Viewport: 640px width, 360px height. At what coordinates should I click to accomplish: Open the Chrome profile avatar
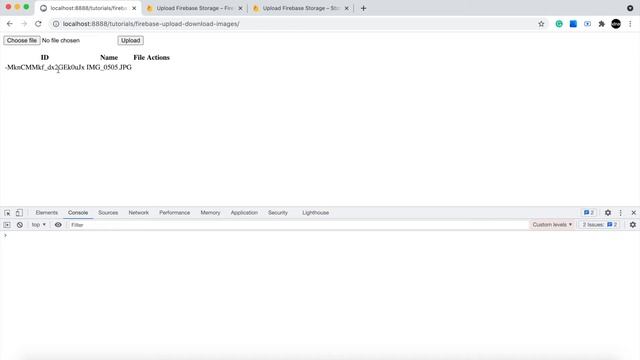[616, 24]
